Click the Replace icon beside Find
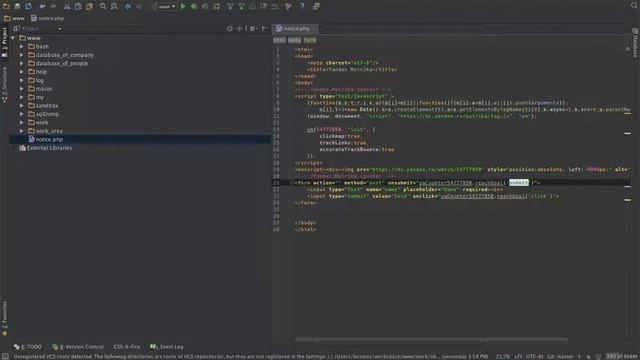Image resolution: width=640 pixels, height=360 pixels. pos(114,7)
